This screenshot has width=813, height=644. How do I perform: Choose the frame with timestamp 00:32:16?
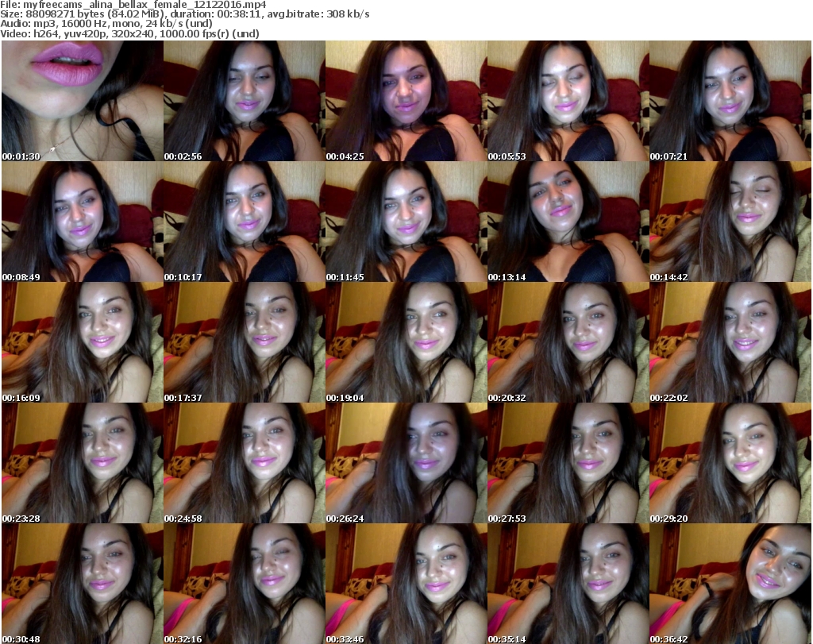click(245, 584)
